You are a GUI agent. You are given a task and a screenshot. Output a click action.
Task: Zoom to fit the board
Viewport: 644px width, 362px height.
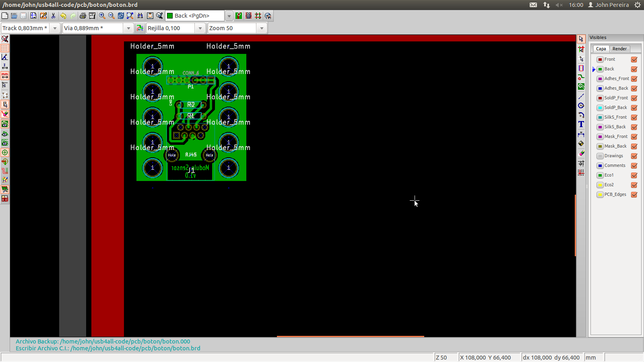pyautogui.click(x=130, y=16)
